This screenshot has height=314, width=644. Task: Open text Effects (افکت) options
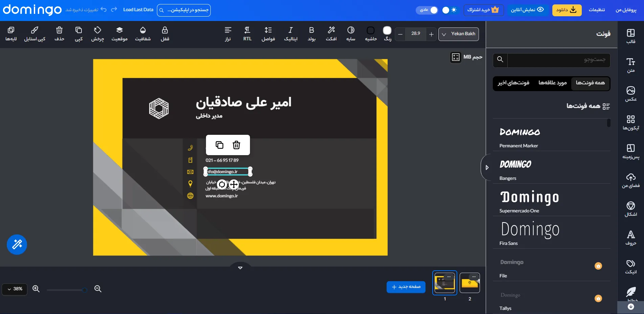[331, 34]
